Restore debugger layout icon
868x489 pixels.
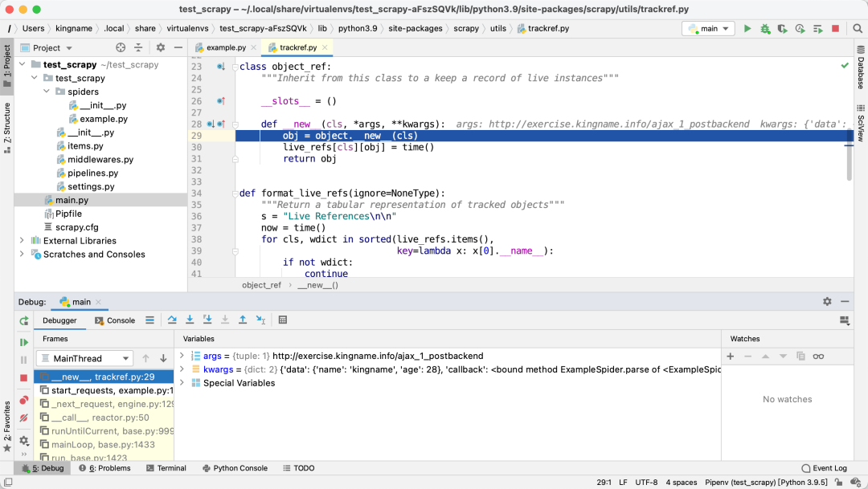click(x=844, y=320)
